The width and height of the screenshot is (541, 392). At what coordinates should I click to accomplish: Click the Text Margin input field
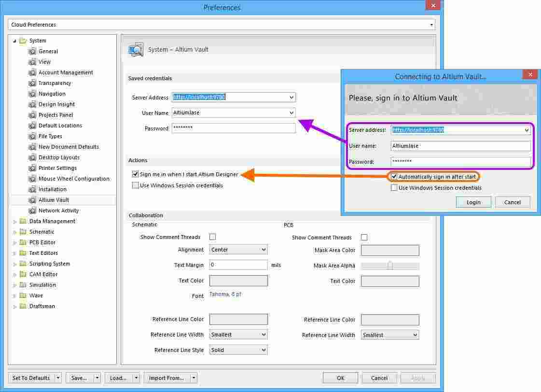[238, 265]
